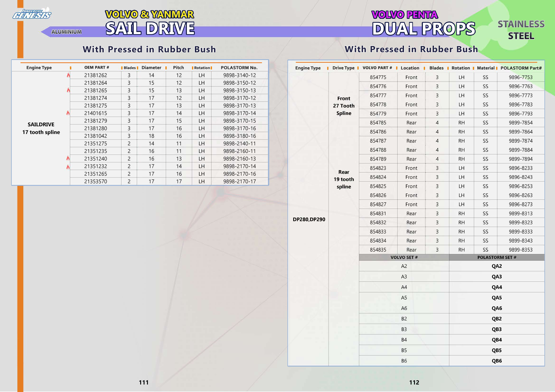Click the VOLVO & YANMAR title
Screen dimensions: 555x392
tap(150, 14)
